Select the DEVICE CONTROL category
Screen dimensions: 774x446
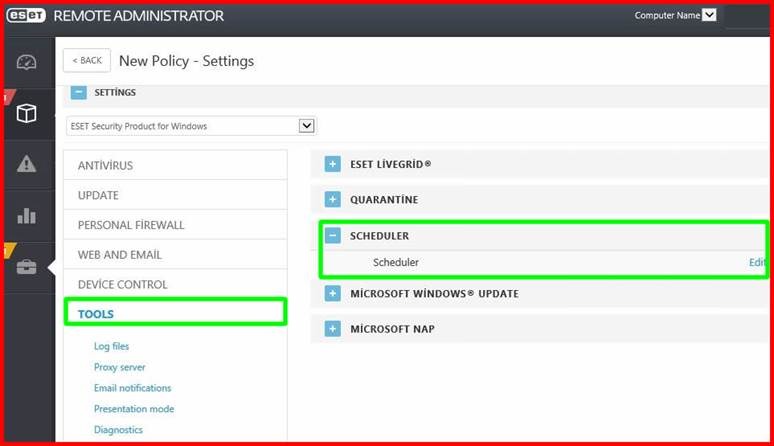(x=175, y=284)
